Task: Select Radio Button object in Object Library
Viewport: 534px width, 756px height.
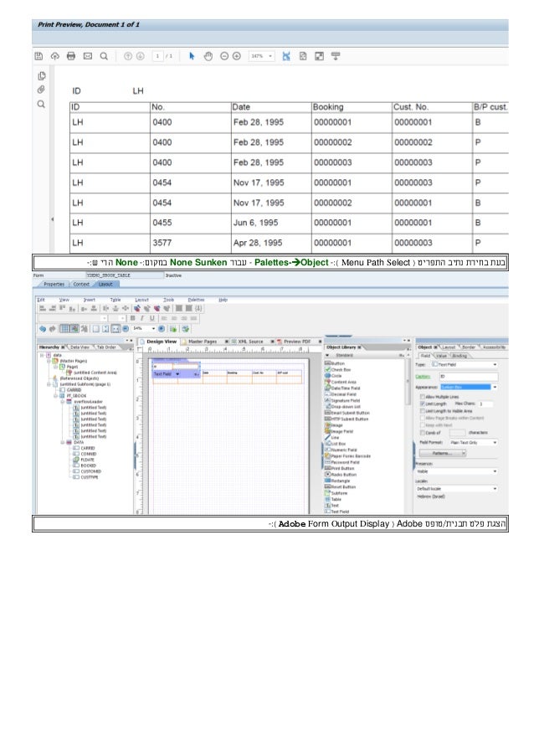Action: tap(342, 474)
